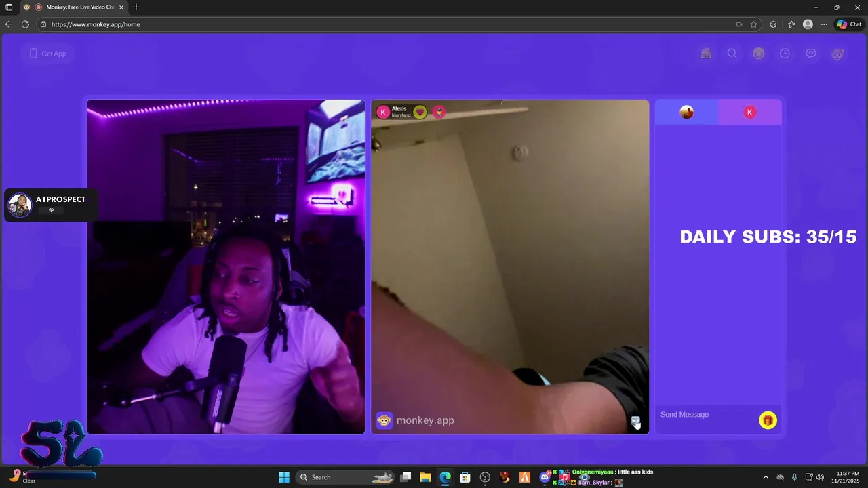
Task: Click the Alexis name label
Action: coord(399,108)
